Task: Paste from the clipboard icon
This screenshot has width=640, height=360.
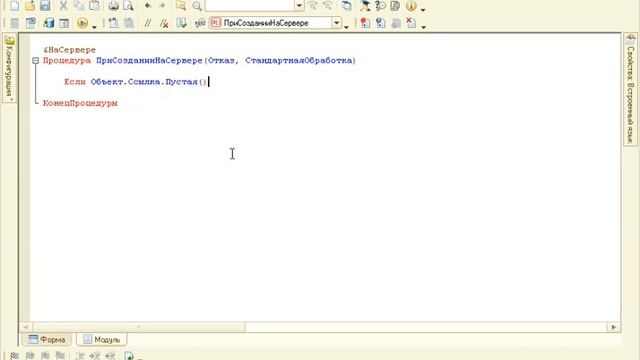Action: pyautogui.click(x=94, y=6)
